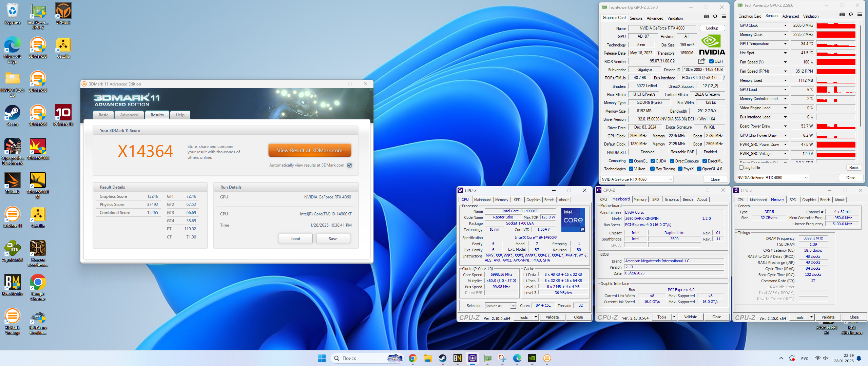868x366 pixels.
Task: Open the Steam desktop shortcut
Action: click(x=13, y=115)
